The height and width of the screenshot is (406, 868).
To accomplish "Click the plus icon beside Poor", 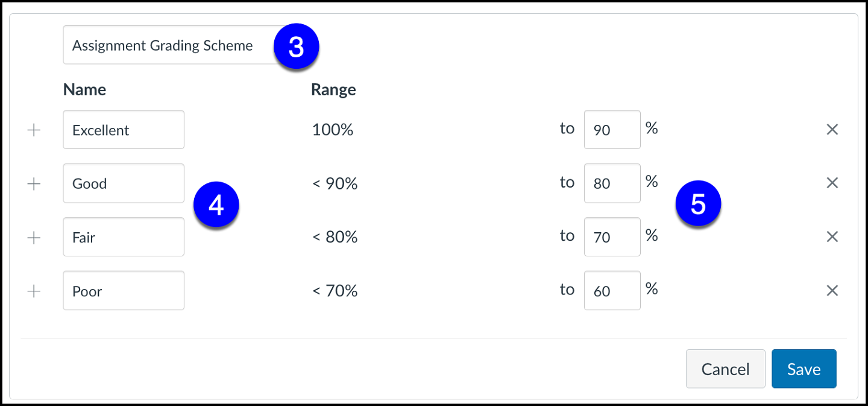I will coord(34,291).
